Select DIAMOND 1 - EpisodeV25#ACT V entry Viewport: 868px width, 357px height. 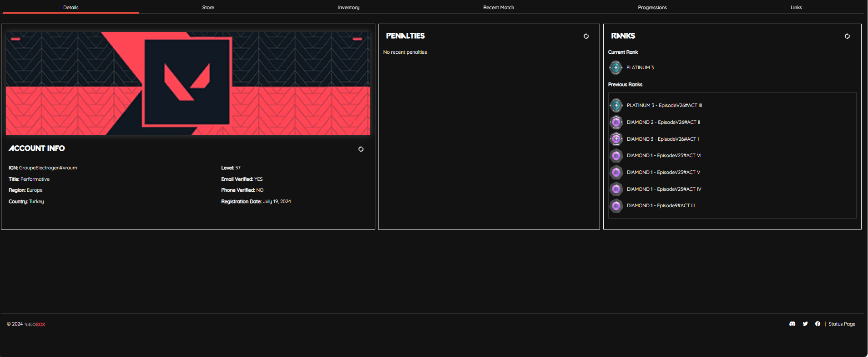[664, 173]
